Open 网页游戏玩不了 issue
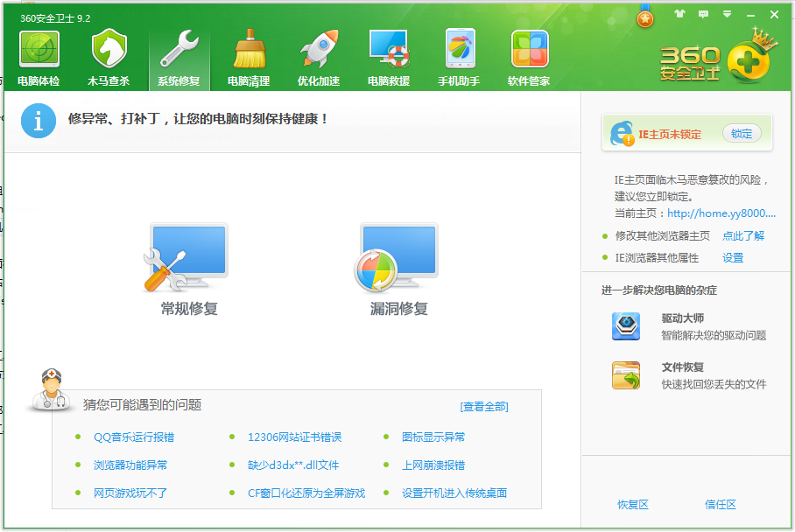This screenshot has width=795, height=532. (130, 493)
